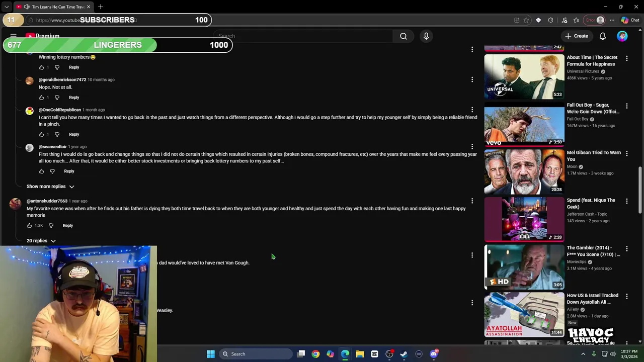
Task: Open the favorites list icon in toolbar
Action: tap(576, 20)
